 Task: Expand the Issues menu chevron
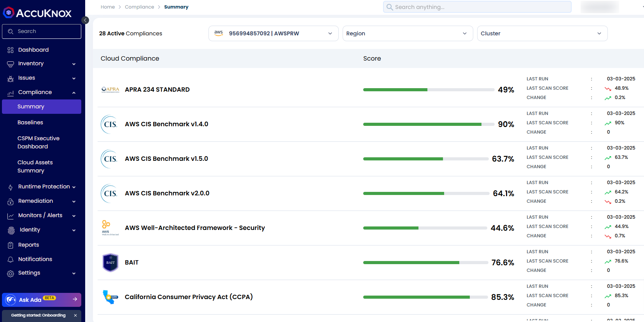[x=74, y=78]
